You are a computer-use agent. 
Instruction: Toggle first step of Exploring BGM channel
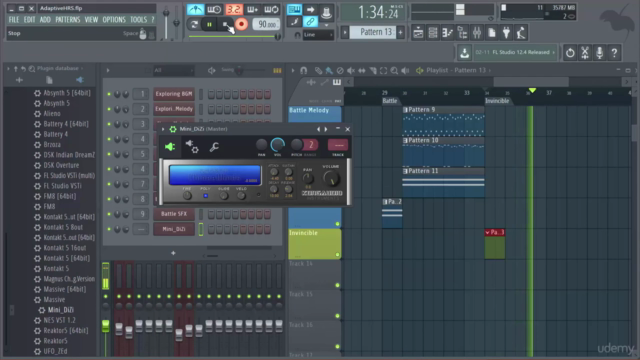211,94
